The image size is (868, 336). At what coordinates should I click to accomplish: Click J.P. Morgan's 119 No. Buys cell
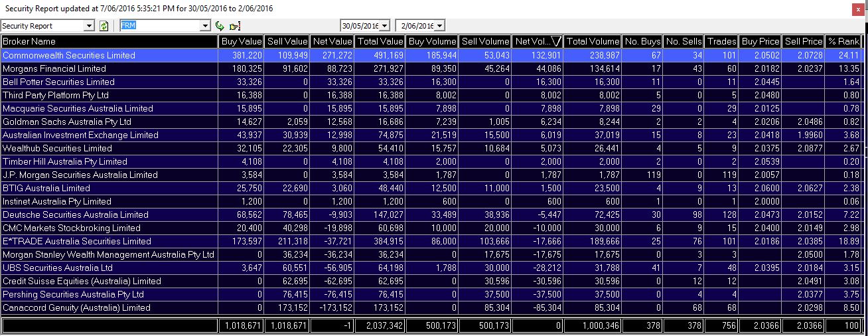click(642, 175)
